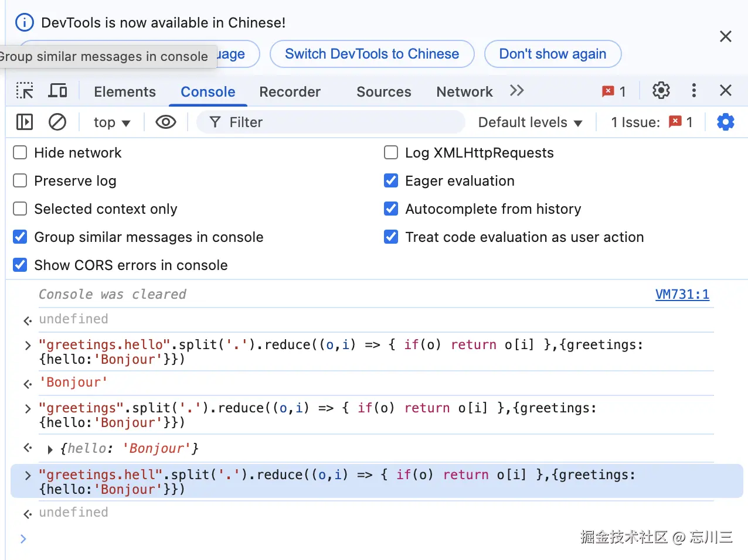Open console settings blue gear icon

(726, 122)
